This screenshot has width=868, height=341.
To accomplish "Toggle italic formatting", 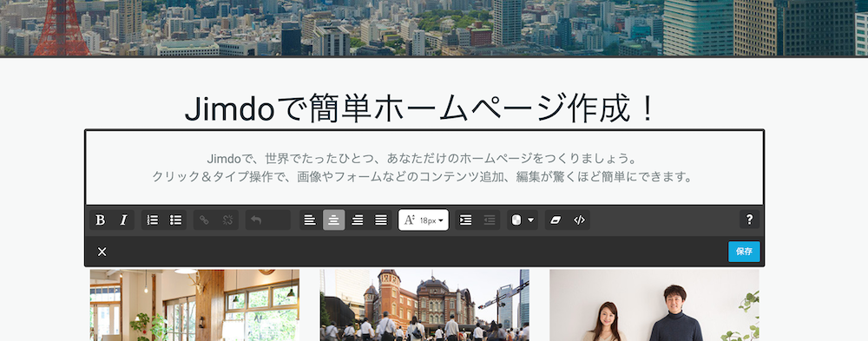I will [123, 220].
